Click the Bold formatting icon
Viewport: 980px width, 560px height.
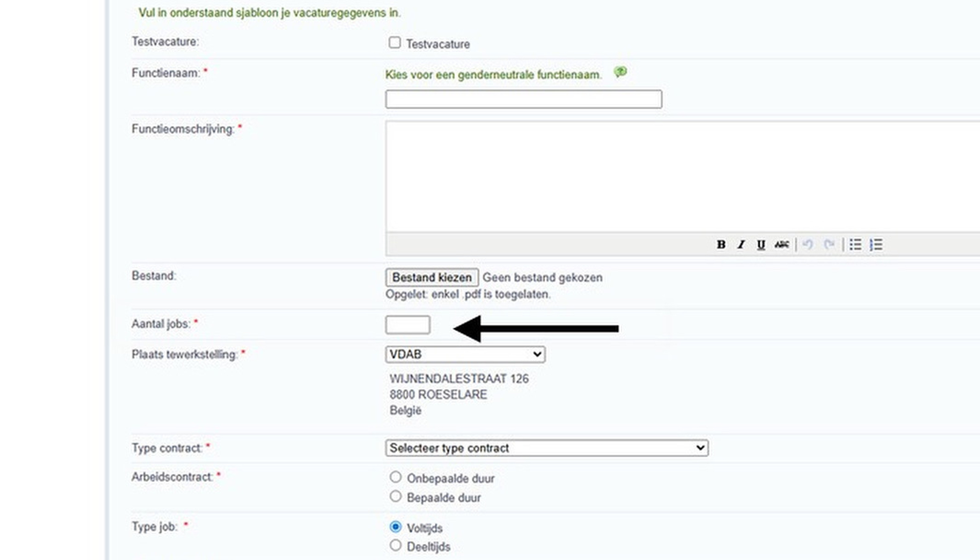point(721,245)
